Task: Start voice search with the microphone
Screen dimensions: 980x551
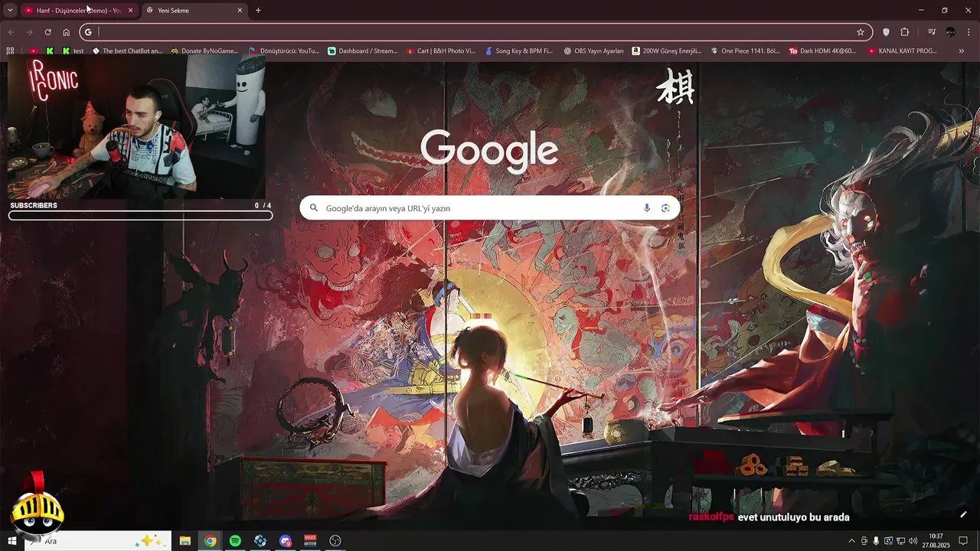Action: (x=647, y=208)
